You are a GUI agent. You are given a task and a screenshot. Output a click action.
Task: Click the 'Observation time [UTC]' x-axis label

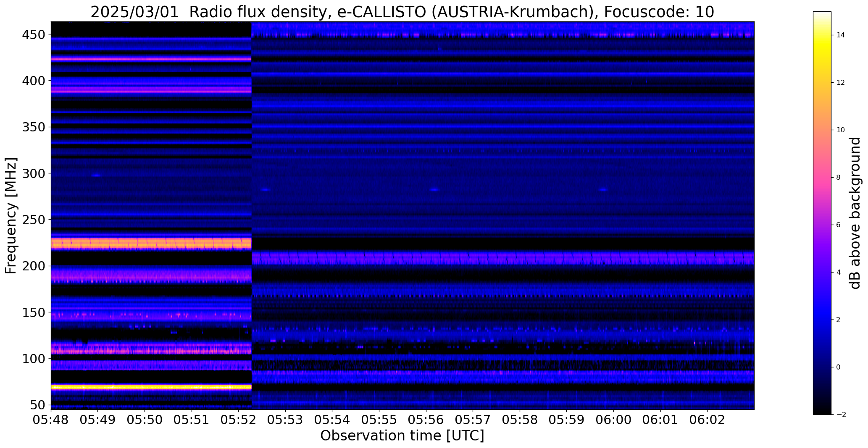(402, 436)
